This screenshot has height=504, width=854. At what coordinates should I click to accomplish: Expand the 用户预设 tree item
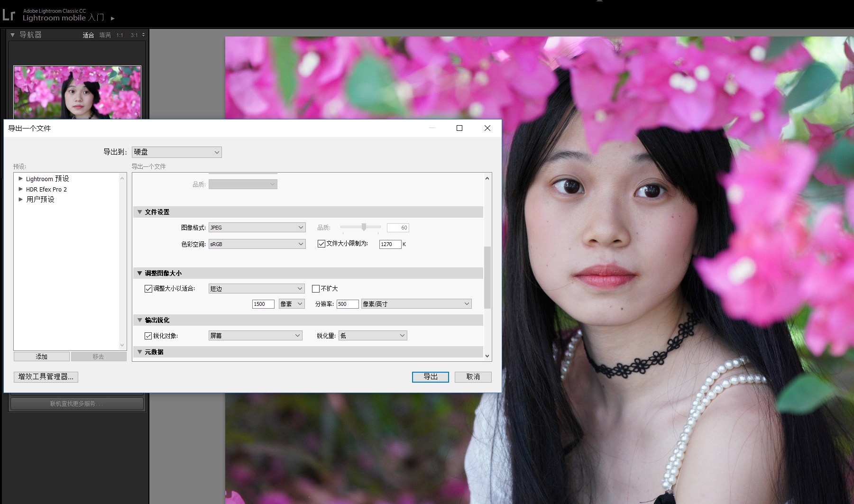coord(20,199)
